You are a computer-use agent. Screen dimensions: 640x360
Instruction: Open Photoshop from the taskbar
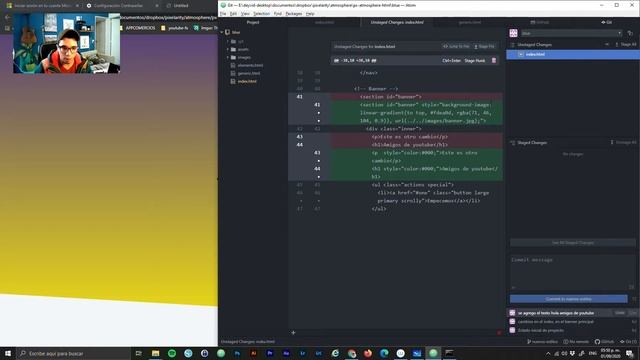[x=237, y=353]
